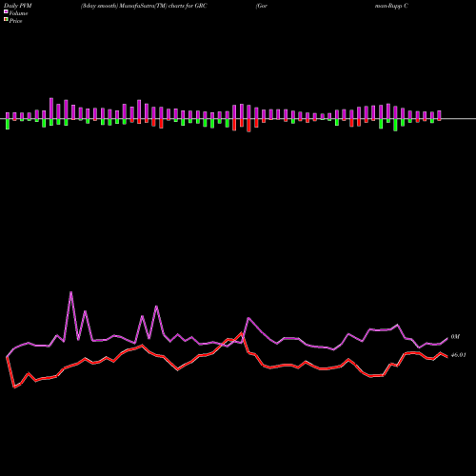Click the Volume legend label
Image resolution: width=476 pixels, height=476 pixels.
tap(18, 13)
